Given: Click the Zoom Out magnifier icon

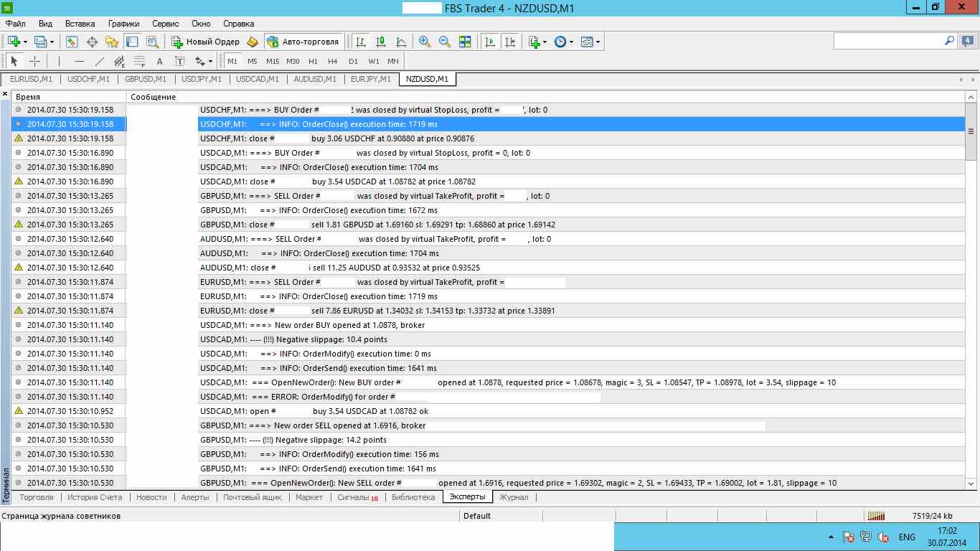Looking at the screenshot, I should point(445,42).
